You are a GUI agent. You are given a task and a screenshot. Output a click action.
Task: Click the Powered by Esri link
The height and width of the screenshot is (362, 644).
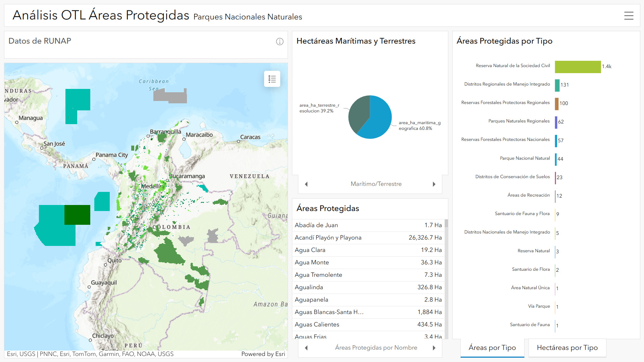pyautogui.click(x=263, y=354)
